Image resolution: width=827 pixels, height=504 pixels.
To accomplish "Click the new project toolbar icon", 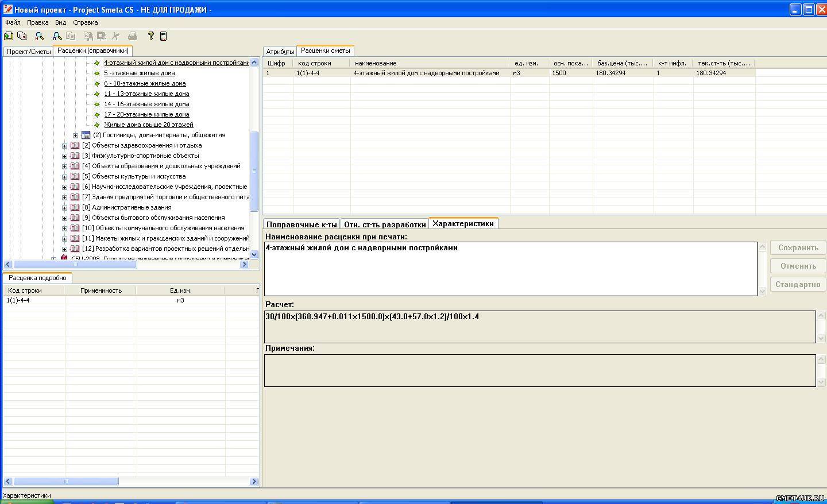I will point(9,36).
